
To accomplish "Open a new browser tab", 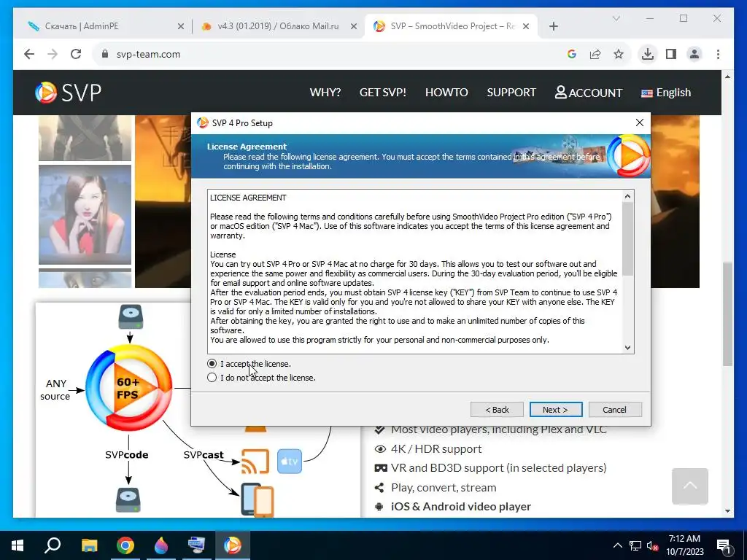I will 554,26.
